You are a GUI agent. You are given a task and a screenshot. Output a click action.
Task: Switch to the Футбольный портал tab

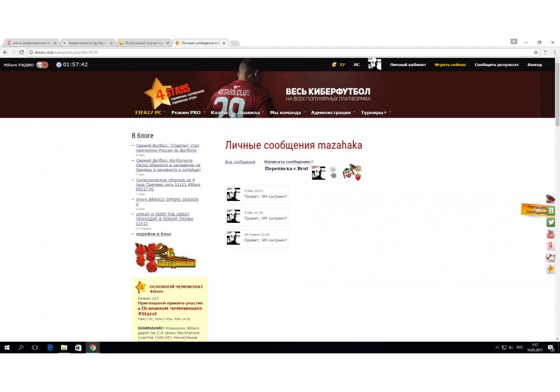(143, 43)
